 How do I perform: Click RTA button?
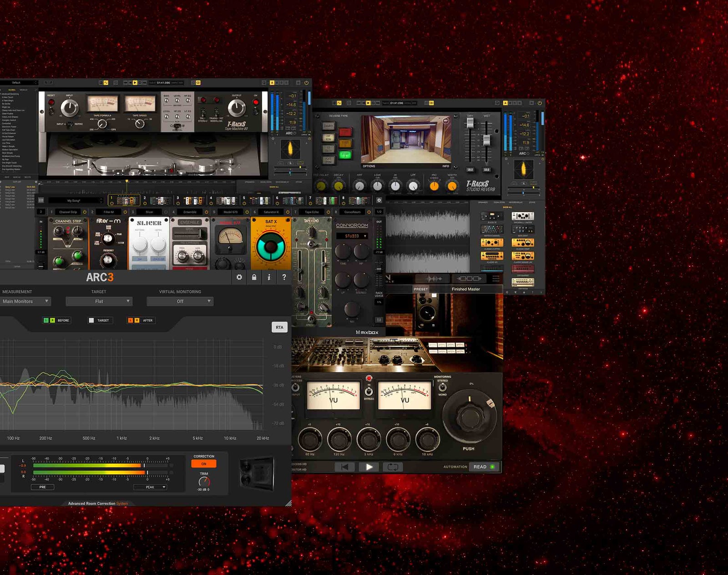click(x=279, y=327)
